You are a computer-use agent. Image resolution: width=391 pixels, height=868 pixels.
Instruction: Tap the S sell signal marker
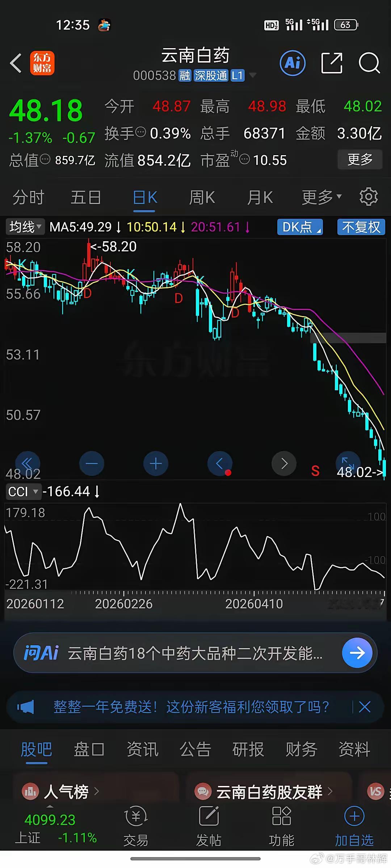tap(315, 471)
